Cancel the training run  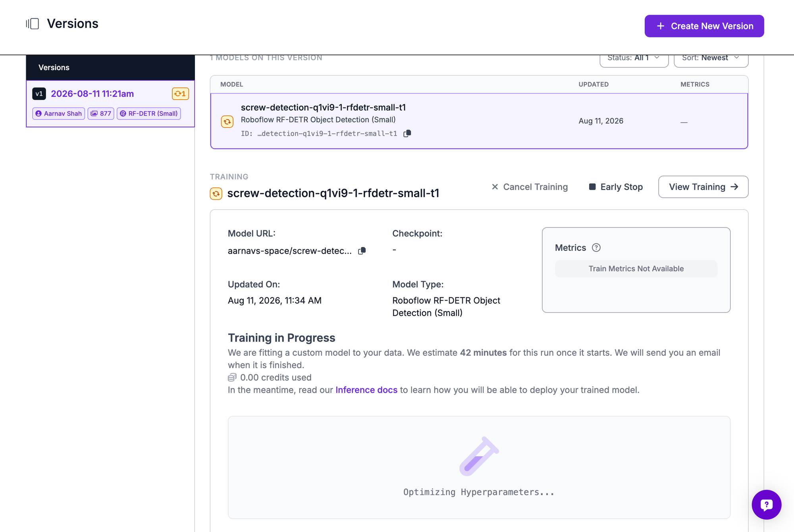(x=530, y=187)
